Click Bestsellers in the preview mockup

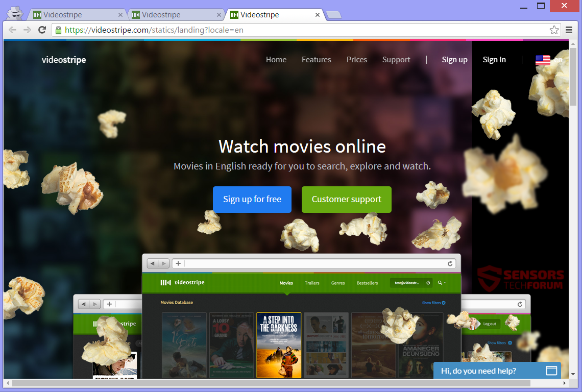pyautogui.click(x=368, y=283)
